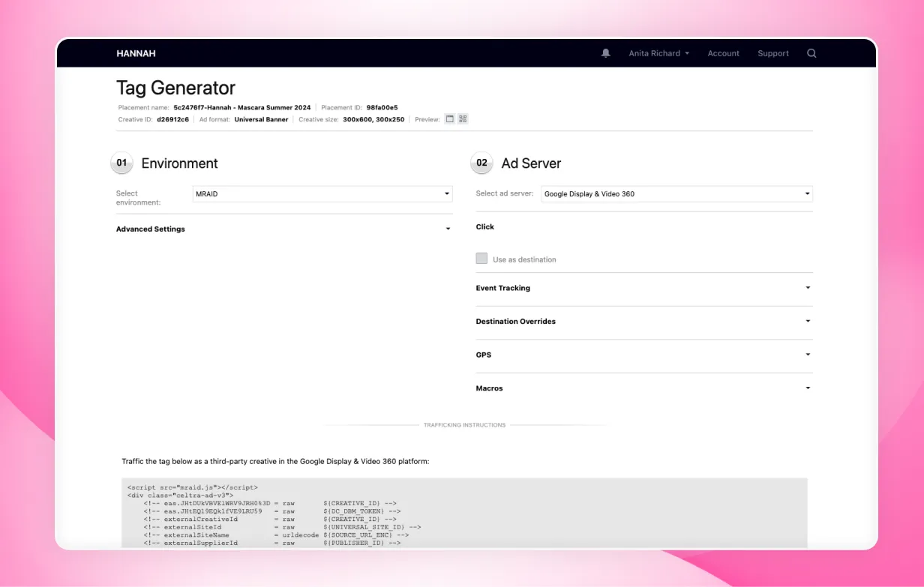Click the Universal Banner ad format value
The height and width of the screenshot is (587, 924).
point(261,120)
